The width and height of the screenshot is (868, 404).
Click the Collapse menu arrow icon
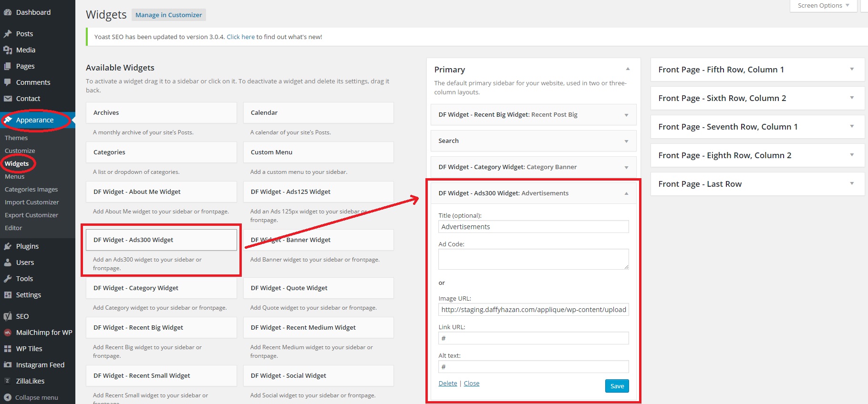coord(8,397)
